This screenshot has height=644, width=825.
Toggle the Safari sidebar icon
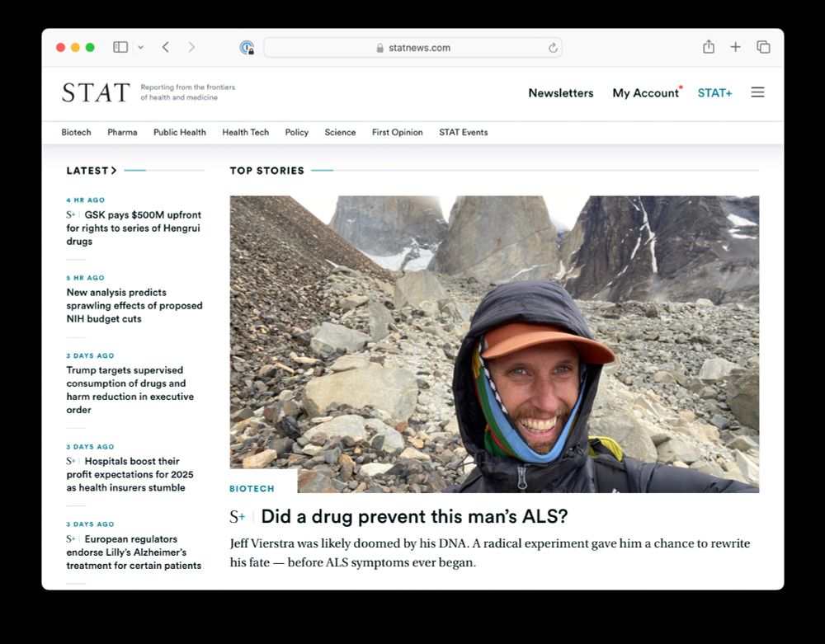click(x=120, y=47)
